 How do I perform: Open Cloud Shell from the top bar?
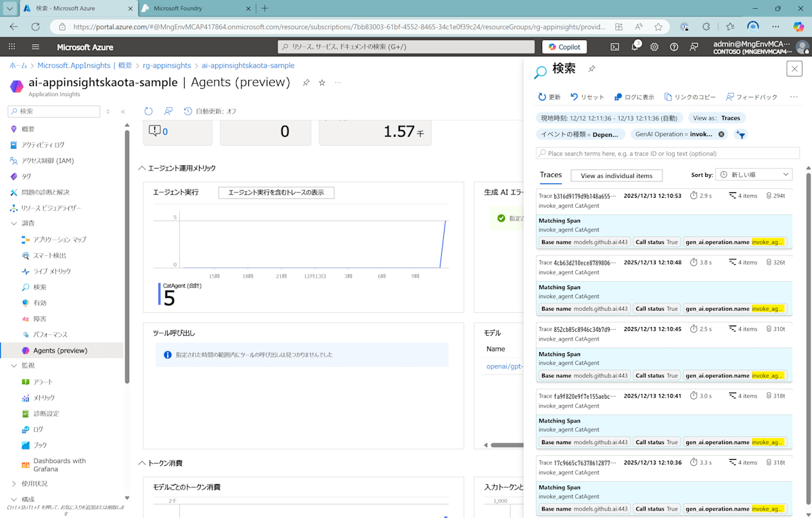pos(614,47)
